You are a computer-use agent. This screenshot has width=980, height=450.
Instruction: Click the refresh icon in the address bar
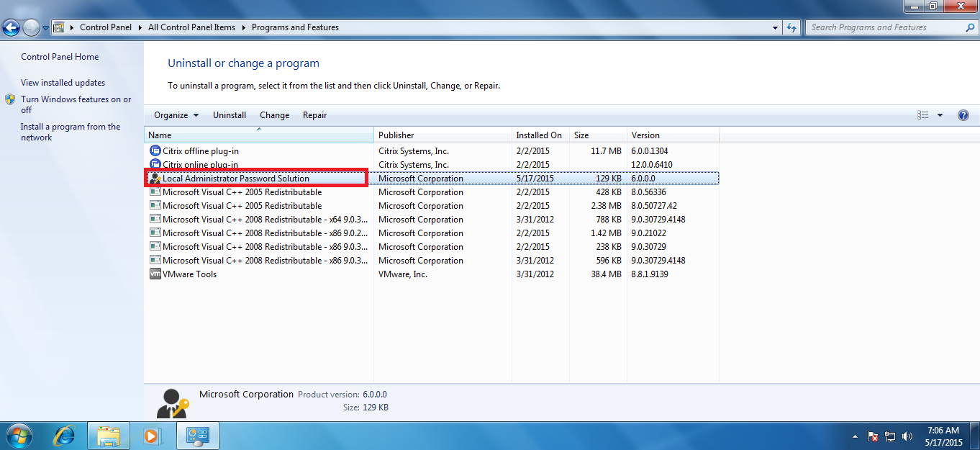coord(791,27)
